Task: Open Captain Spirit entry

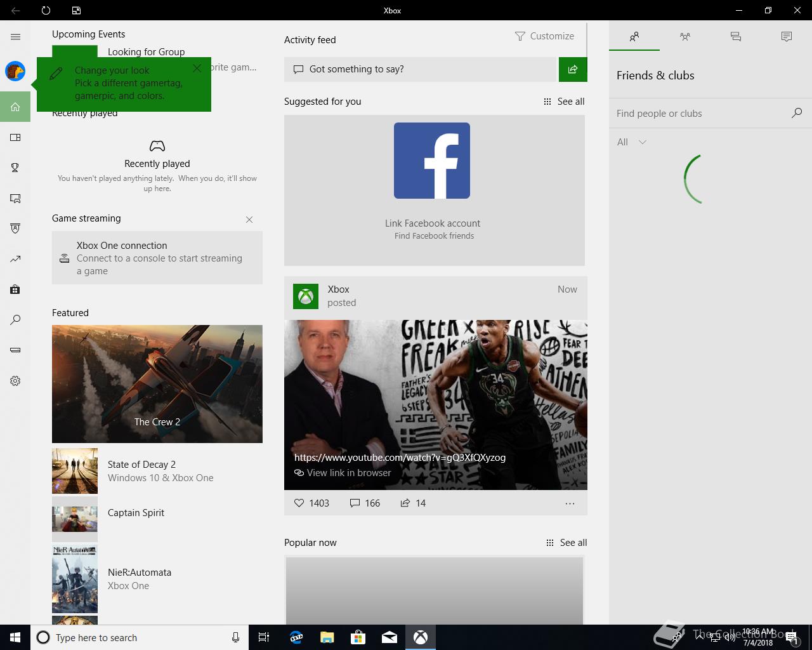Action: pos(157,519)
